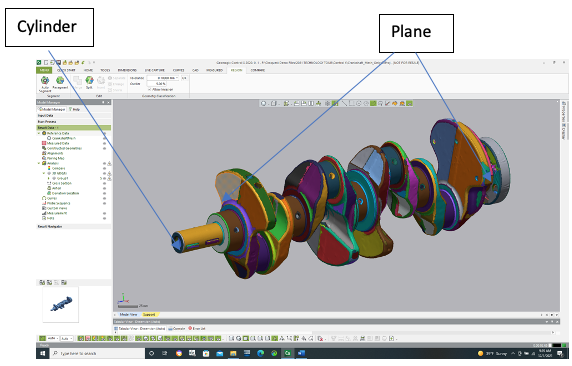
Task: Click the Word icon in the taskbar
Action: point(301,353)
